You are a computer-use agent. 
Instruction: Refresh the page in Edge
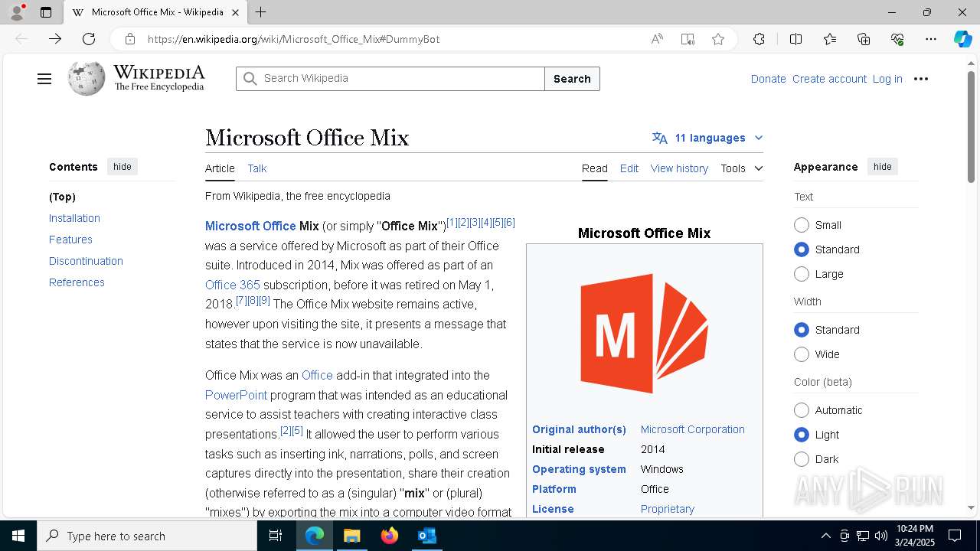pos(89,39)
